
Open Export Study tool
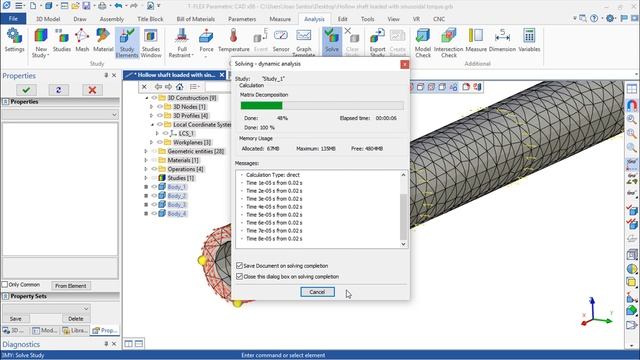377,42
